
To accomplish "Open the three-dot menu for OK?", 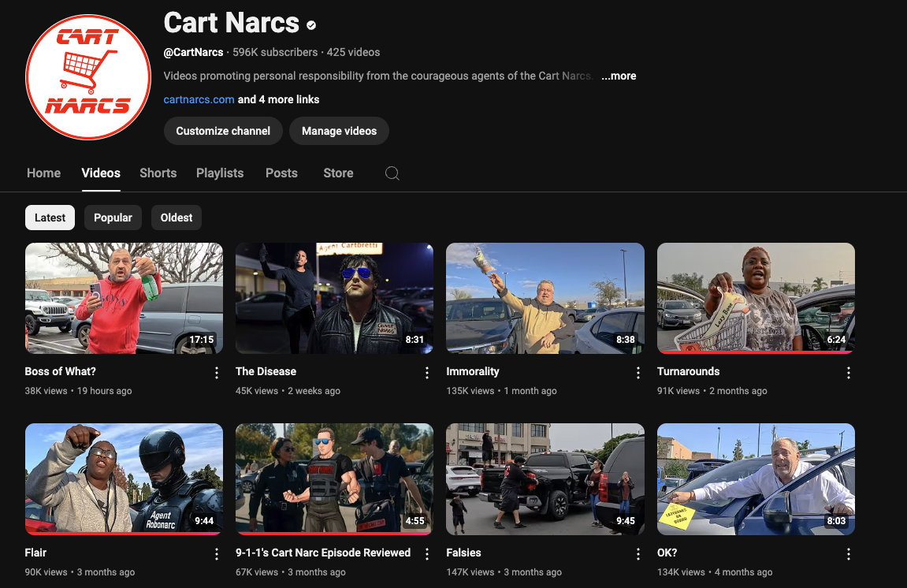I will (x=849, y=554).
